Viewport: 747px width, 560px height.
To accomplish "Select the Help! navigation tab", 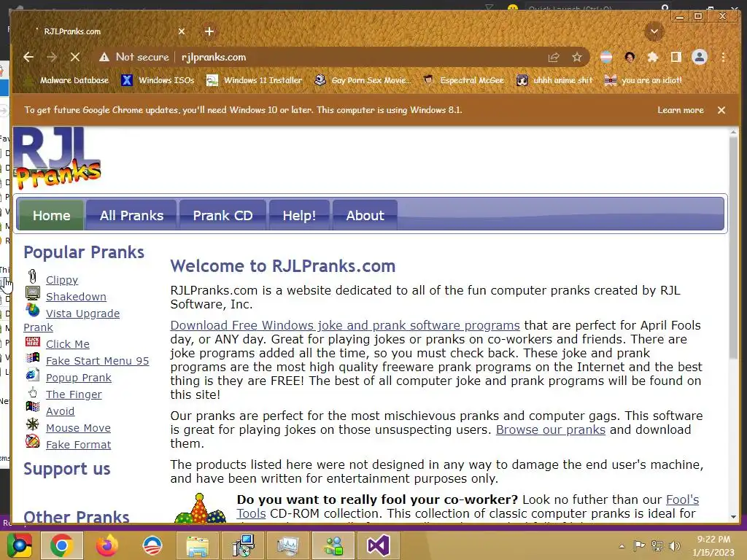I will [299, 215].
